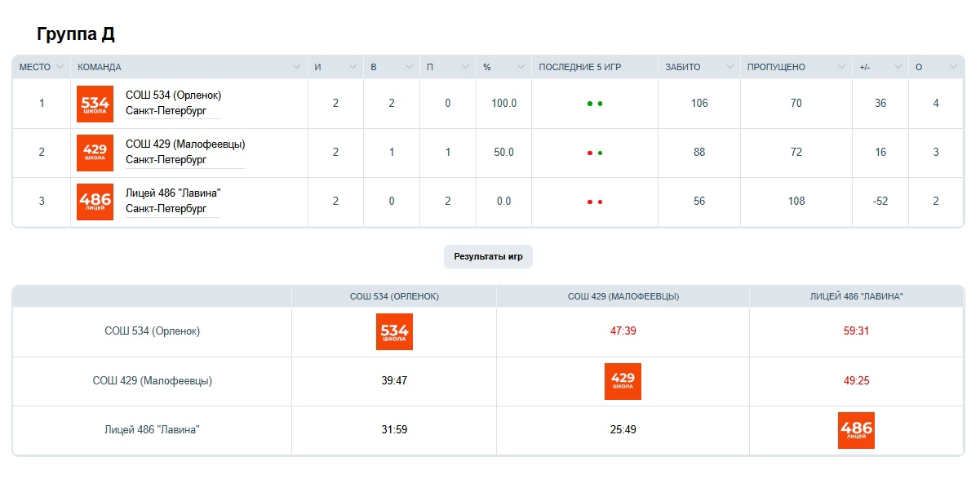Viewport: 980px width, 497px height.
Task: Click the 108 points conceded cell
Action: [x=796, y=202]
